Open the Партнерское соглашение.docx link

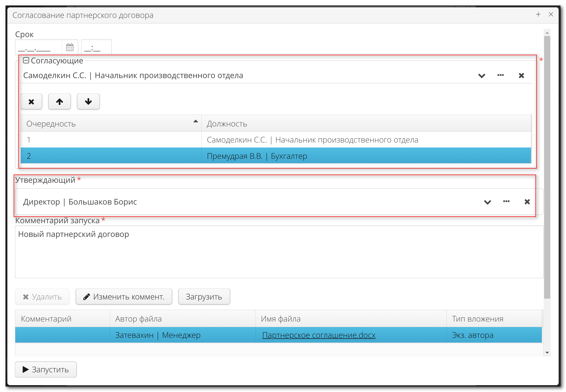[319, 335]
